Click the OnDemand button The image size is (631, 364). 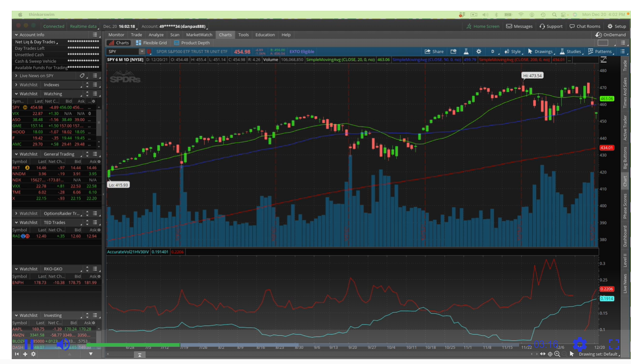coord(610,35)
